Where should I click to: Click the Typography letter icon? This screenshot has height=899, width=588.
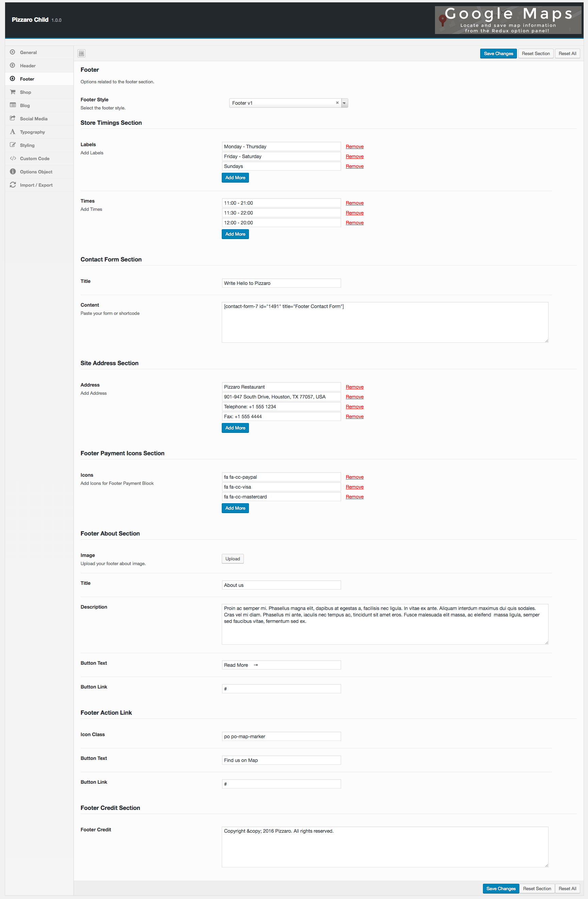[13, 132]
